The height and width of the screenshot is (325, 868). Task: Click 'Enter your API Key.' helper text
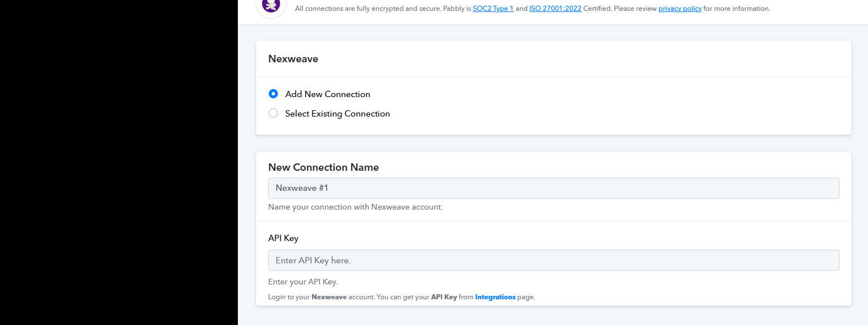point(303,282)
